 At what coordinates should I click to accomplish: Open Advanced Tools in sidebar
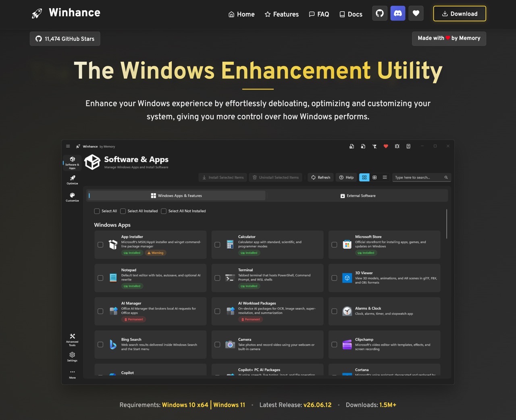(x=72, y=340)
